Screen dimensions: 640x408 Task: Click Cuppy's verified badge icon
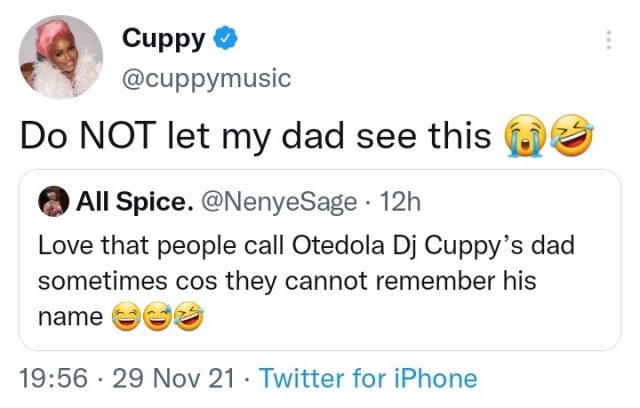[x=227, y=39]
